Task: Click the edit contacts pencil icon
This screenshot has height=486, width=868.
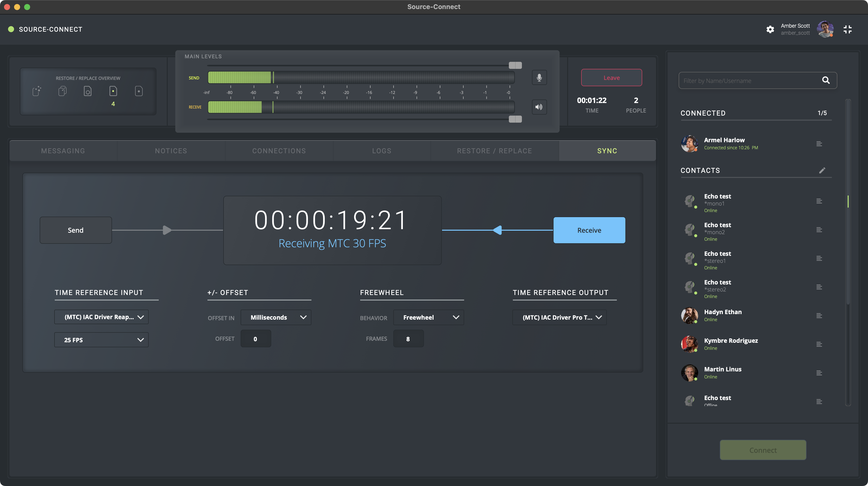Action: (822, 170)
